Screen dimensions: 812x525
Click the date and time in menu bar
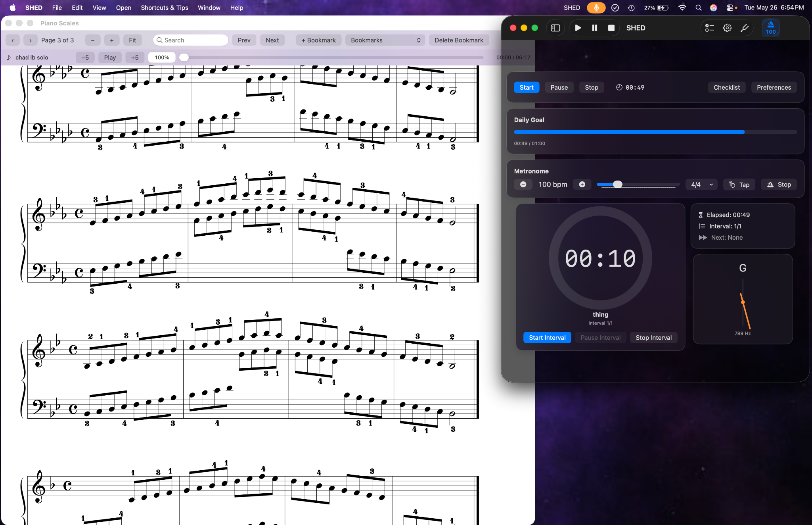[x=774, y=8]
